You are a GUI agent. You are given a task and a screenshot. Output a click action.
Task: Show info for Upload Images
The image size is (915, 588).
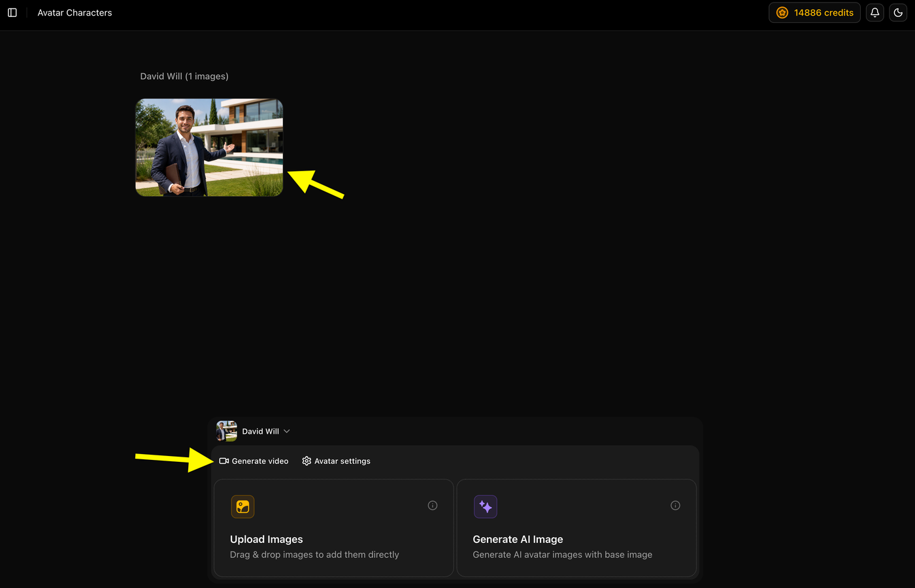(433, 505)
